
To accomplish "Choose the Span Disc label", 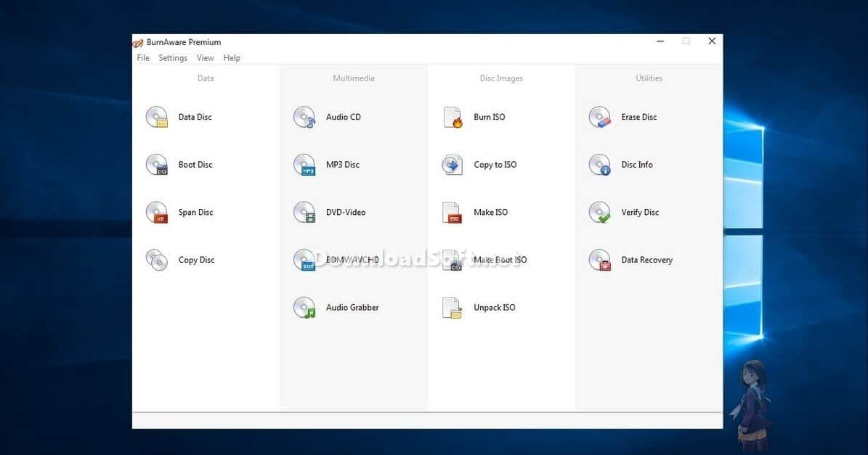I will tap(195, 213).
